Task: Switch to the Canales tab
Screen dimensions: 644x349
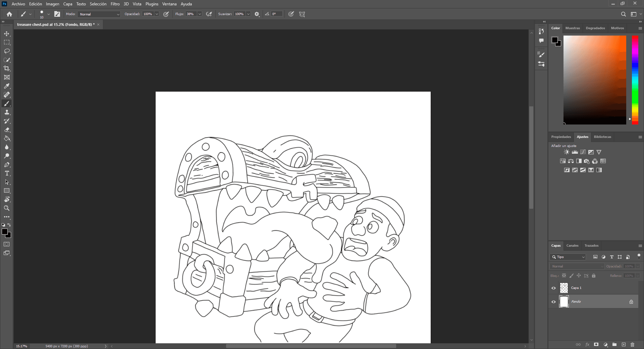Action: click(x=572, y=246)
